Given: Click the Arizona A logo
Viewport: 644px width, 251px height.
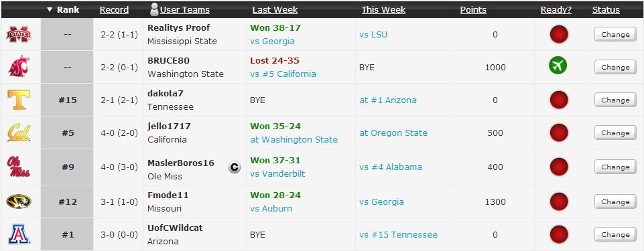Looking at the screenshot, I should point(19,234).
